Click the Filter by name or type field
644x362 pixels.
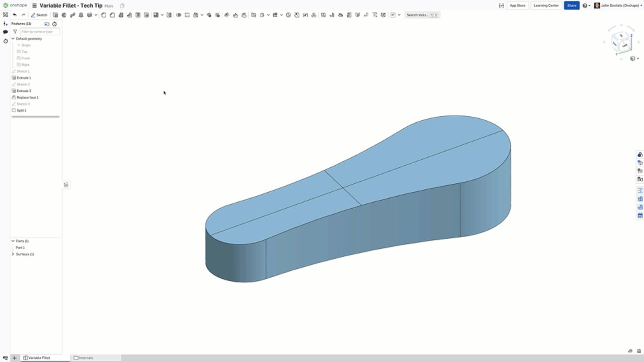[39, 32]
